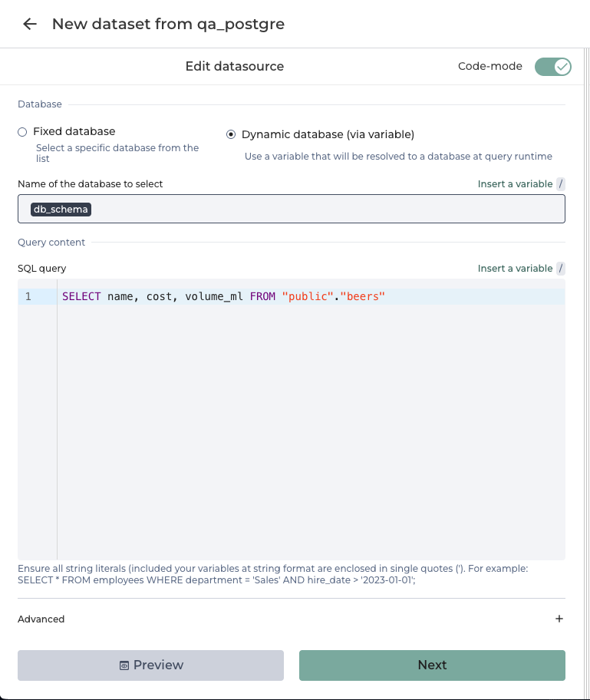
Task: Toggle the Code-mode switch off
Action: coord(552,66)
